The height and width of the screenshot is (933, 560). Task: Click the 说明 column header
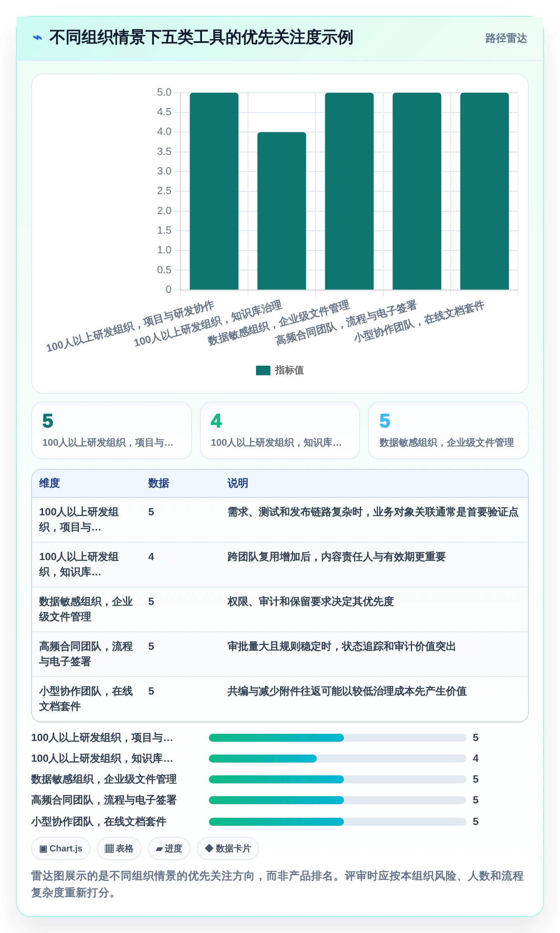(x=238, y=483)
